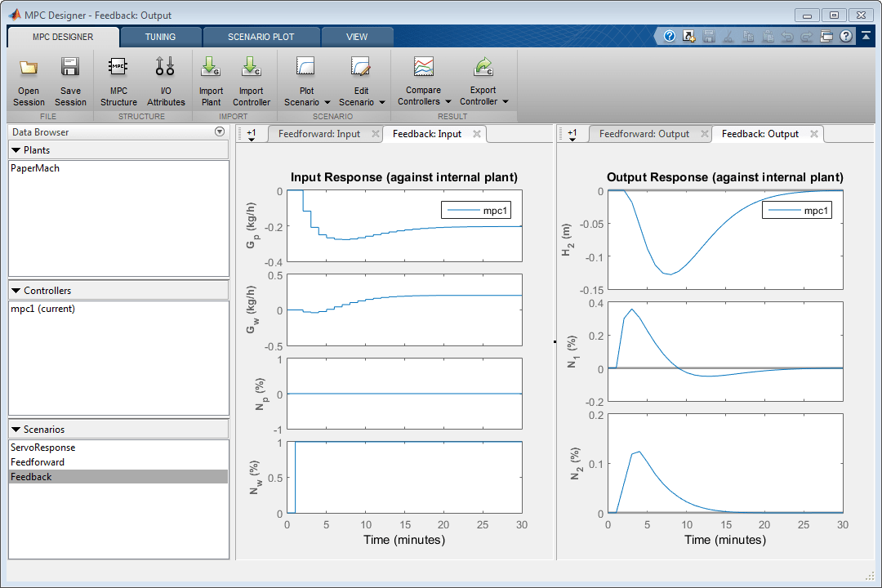Click the Compare Controllers icon
Viewport: 882px width, 588px height.
(x=424, y=66)
